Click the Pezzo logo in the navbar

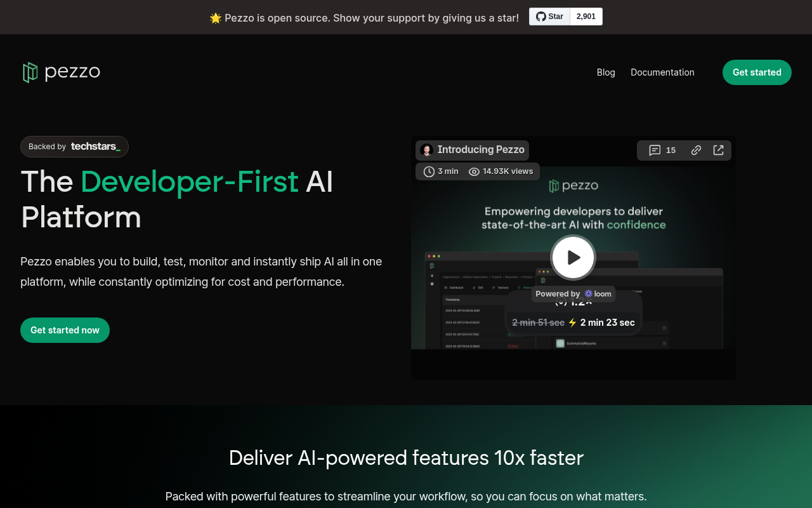pos(60,72)
